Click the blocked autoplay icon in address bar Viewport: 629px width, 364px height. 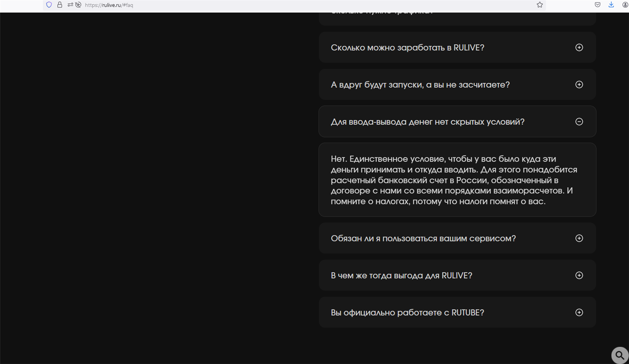(78, 5)
